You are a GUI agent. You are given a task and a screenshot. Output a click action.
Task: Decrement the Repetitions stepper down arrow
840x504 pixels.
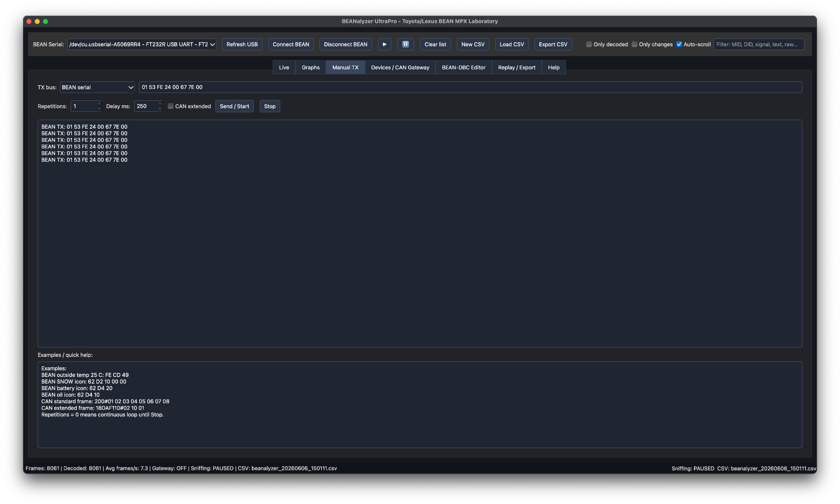[99, 109]
